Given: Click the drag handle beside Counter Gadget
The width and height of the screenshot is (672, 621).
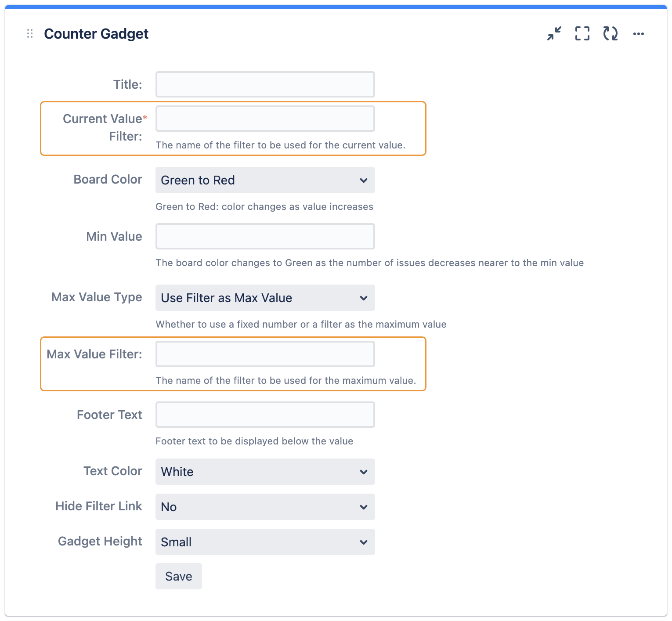Looking at the screenshot, I should coord(30,34).
